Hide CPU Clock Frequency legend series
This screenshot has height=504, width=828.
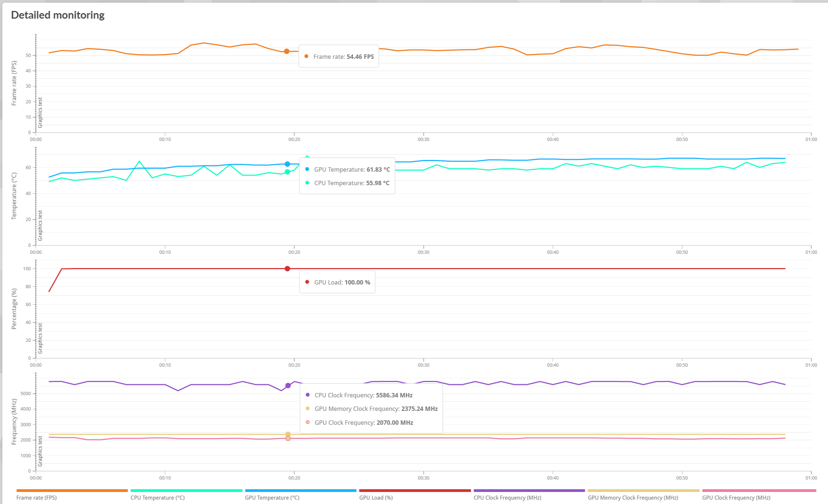(x=507, y=497)
